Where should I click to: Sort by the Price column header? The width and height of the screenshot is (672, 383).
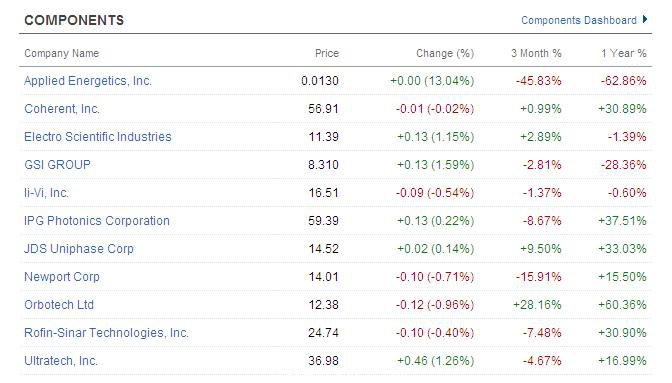pos(327,53)
